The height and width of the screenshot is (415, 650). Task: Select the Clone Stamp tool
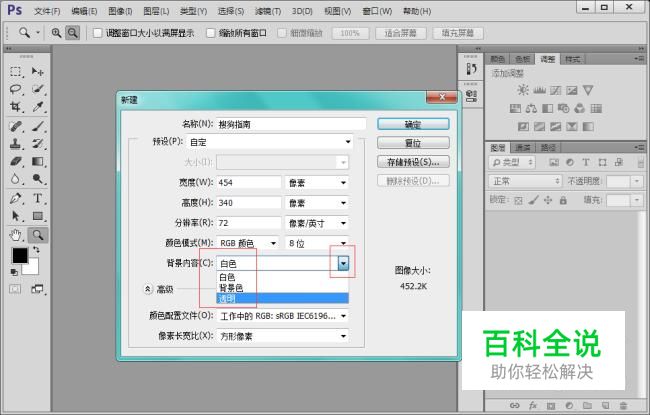(x=16, y=143)
